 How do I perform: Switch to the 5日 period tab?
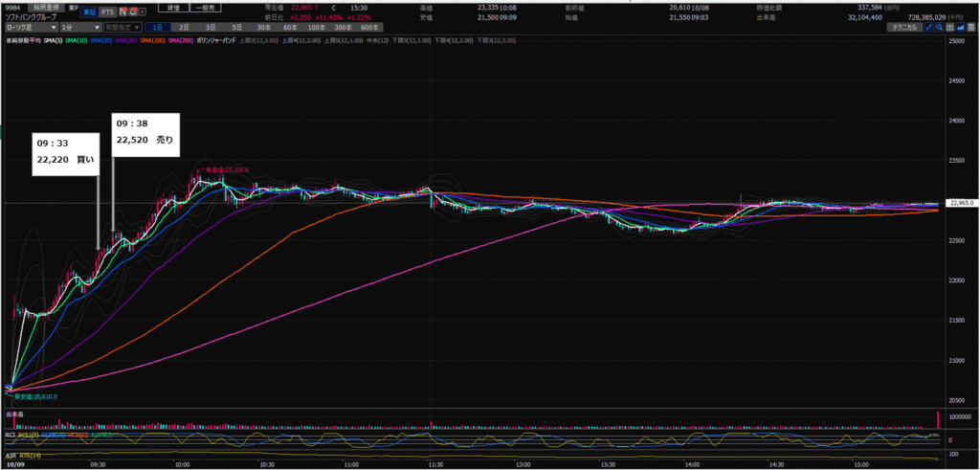(236, 28)
